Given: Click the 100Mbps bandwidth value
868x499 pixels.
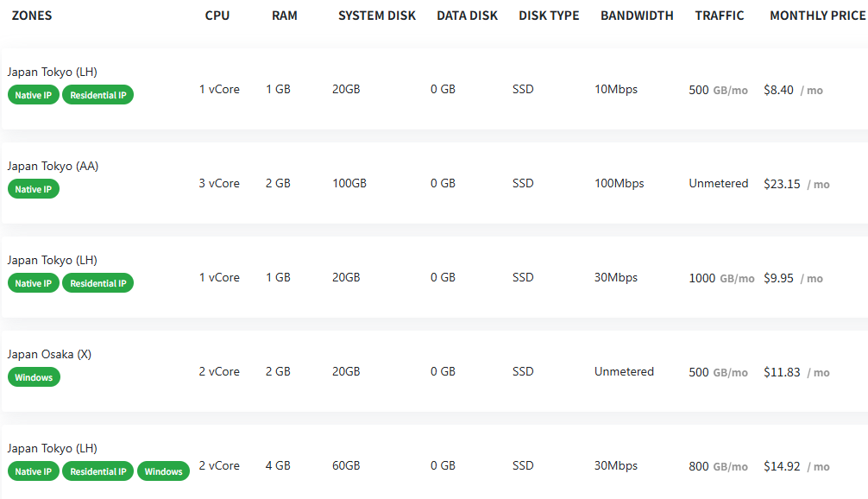Looking at the screenshot, I should 620,183.
